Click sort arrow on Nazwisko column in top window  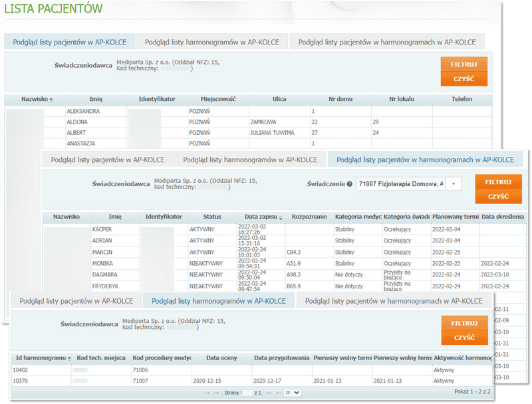point(51,100)
